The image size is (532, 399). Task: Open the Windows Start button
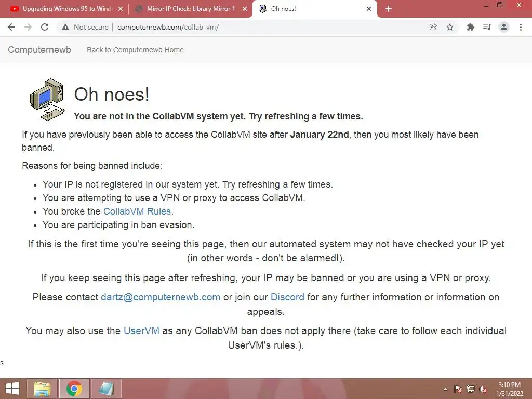coord(12,389)
